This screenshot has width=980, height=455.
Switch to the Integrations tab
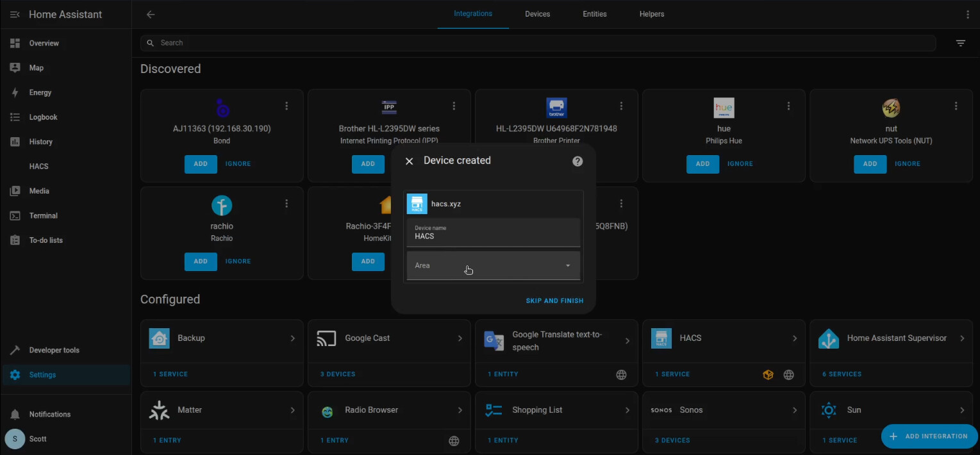[x=473, y=14]
